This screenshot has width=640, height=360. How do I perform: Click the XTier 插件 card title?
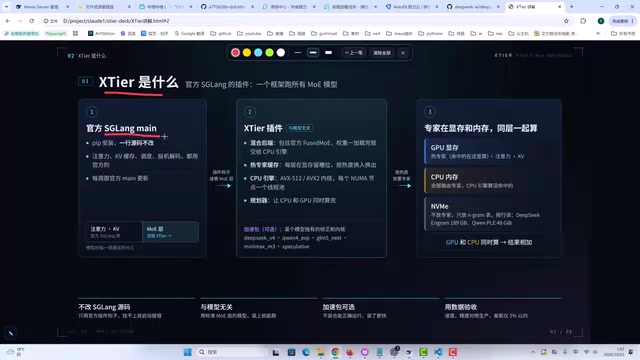tap(263, 128)
